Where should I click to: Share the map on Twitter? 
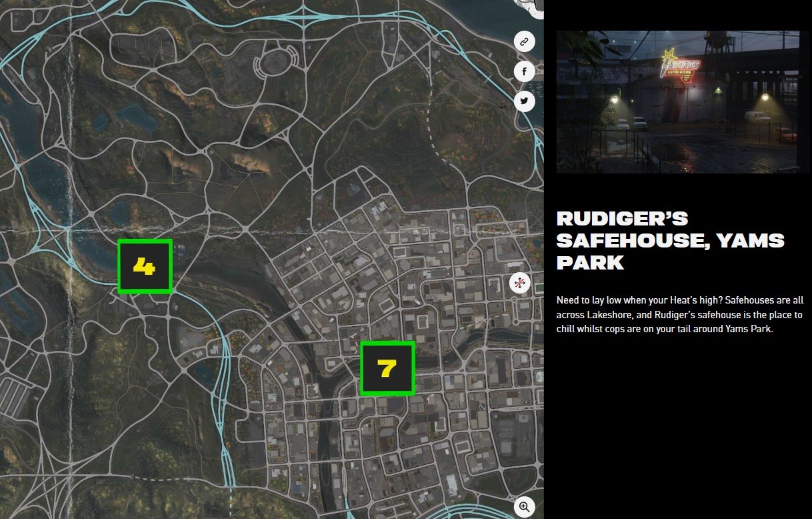tap(525, 101)
